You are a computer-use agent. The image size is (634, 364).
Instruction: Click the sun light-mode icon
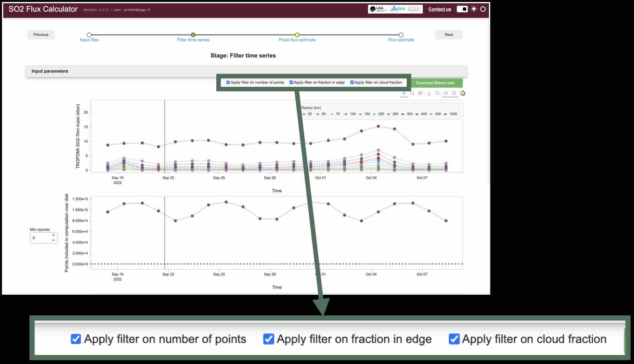tap(474, 9)
